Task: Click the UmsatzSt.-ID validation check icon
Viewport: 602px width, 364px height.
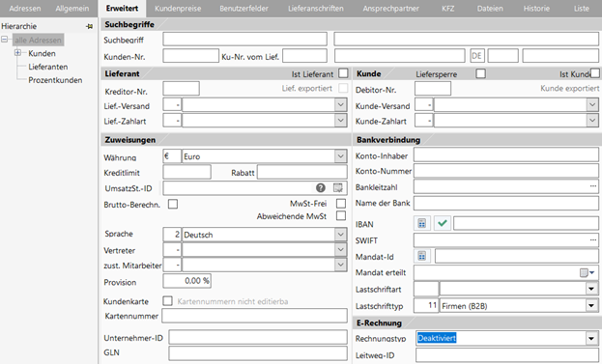Action: [x=338, y=187]
